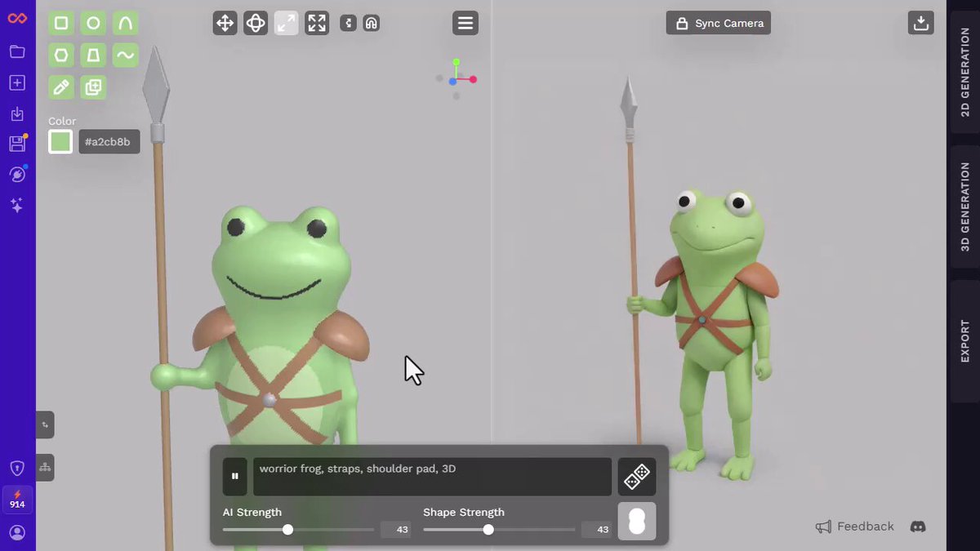
Task: Click the white shape preview thumbnail
Action: (637, 521)
